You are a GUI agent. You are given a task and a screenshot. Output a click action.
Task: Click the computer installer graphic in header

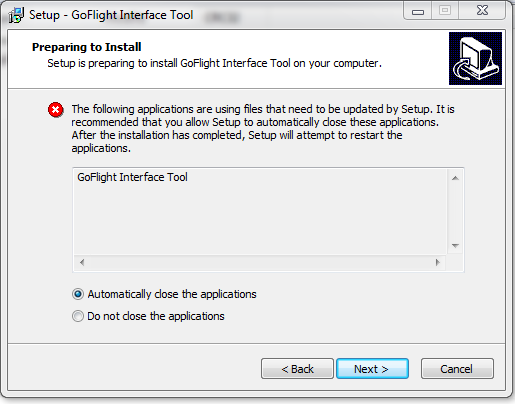tap(475, 58)
